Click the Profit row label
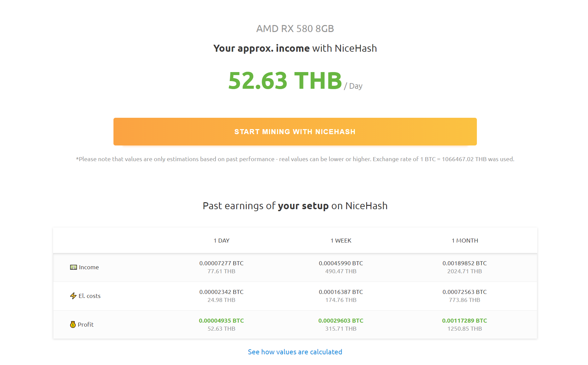Viewport: 588px width, 365px height. coord(86,325)
